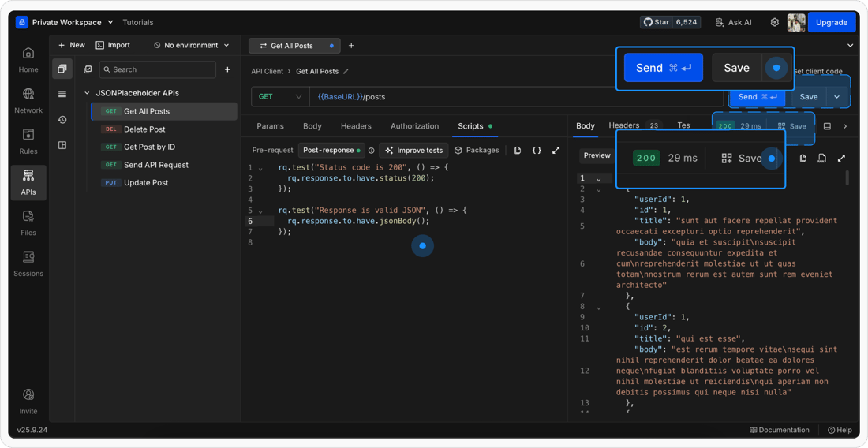
Task: Click the right chevron beside response layout icon
Action: 845,126
